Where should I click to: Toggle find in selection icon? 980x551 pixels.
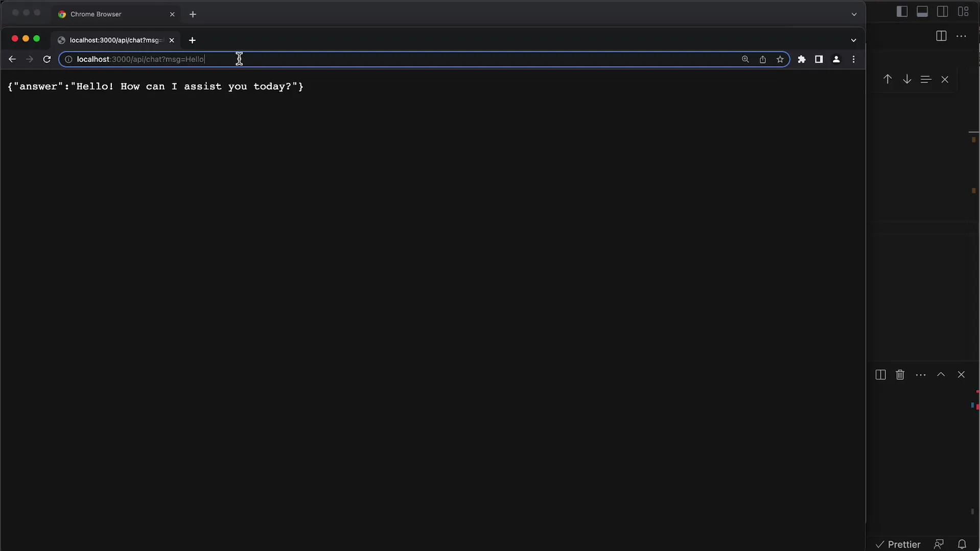pos(926,79)
